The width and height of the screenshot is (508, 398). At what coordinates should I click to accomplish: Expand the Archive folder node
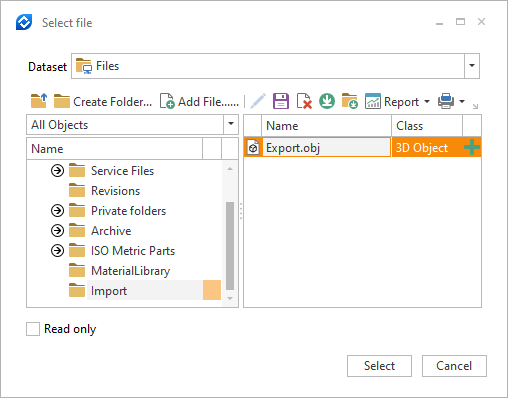[57, 231]
